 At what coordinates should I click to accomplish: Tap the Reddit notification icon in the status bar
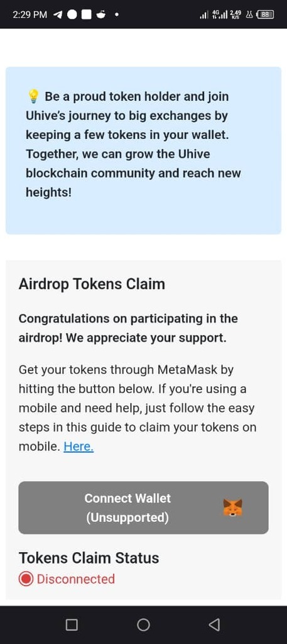[100, 15]
